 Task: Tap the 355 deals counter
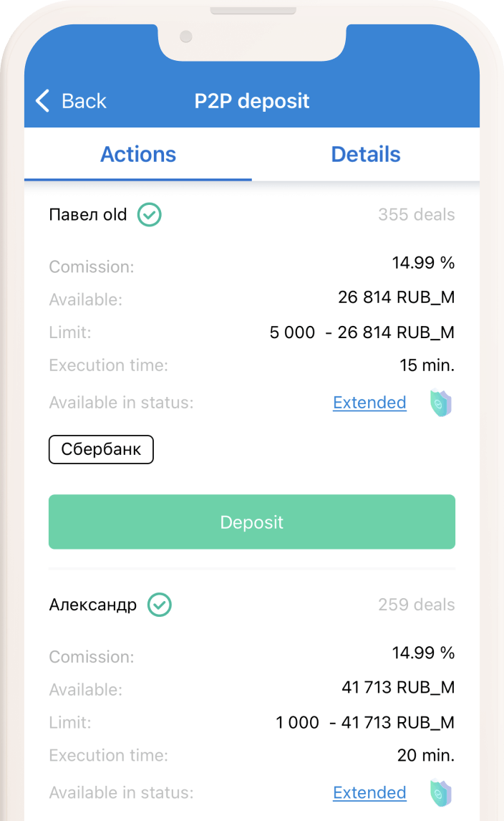tap(416, 214)
